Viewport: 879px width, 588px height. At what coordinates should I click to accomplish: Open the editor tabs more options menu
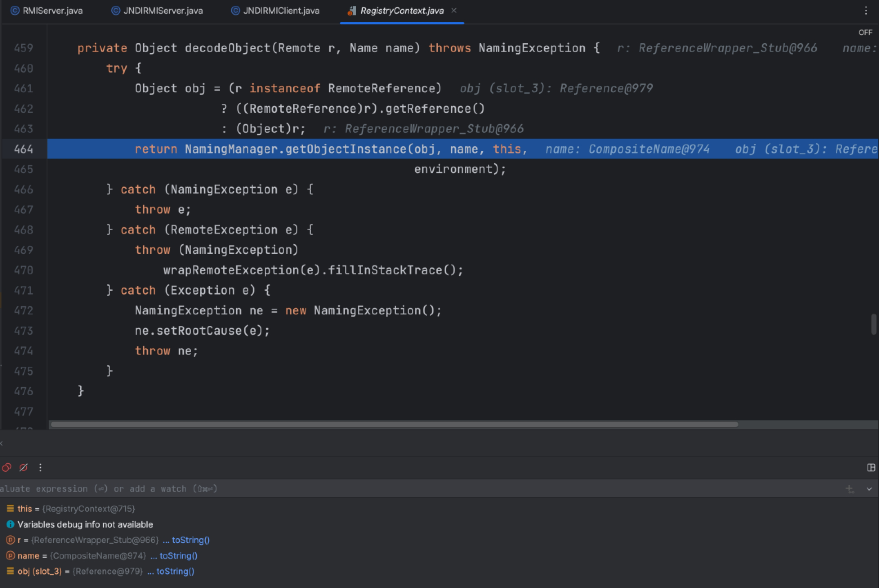pos(866,11)
